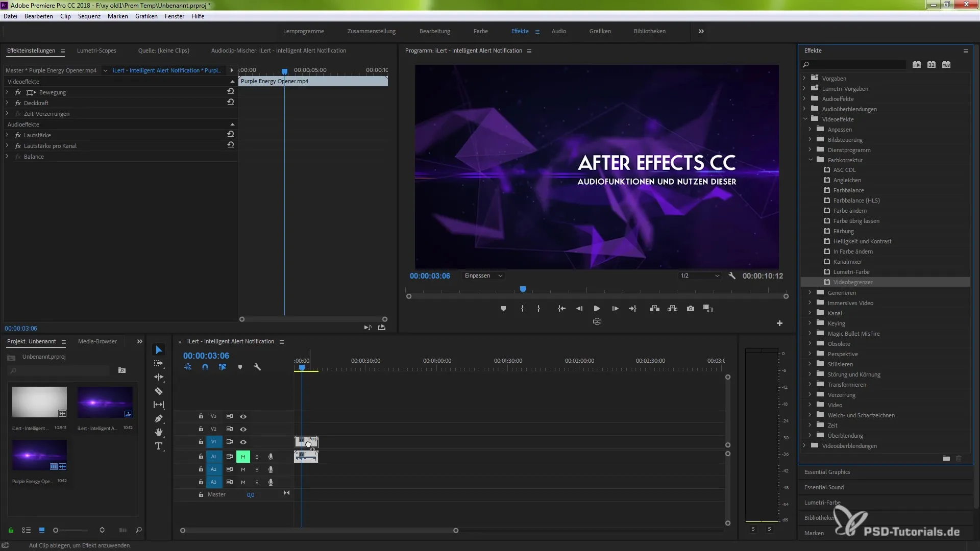Lock video track V1
980x551 pixels.
tap(201, 442)
